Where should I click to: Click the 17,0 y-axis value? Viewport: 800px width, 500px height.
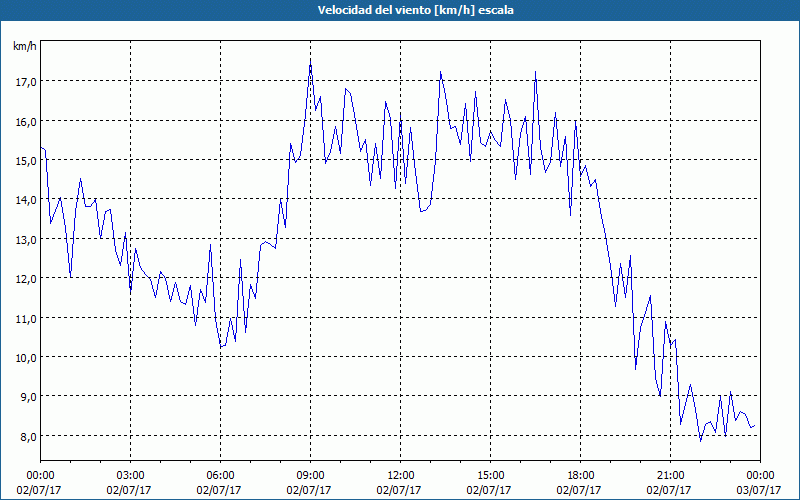pos(25,82)
